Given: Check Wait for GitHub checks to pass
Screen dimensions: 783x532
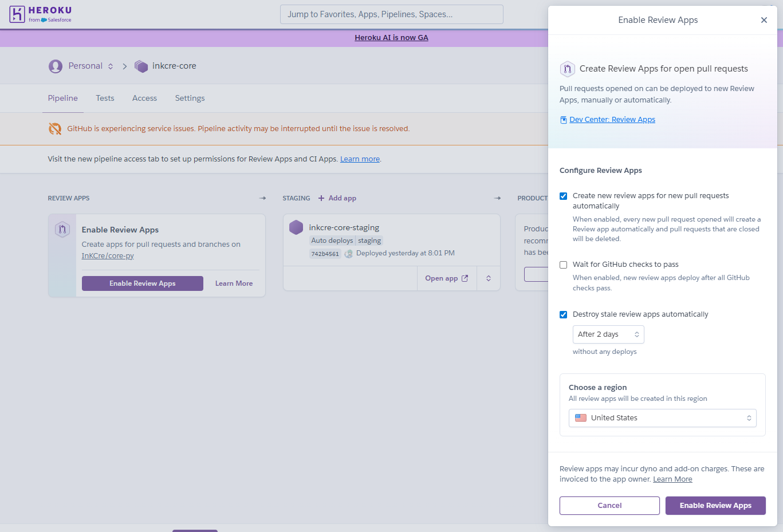Looking at the screenshot, I should click(564, 265).
